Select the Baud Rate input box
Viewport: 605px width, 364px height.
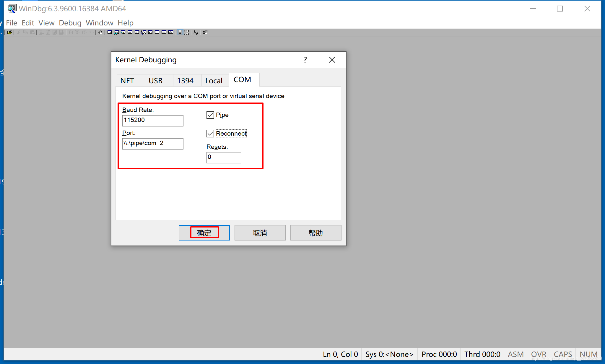point(153,120)
